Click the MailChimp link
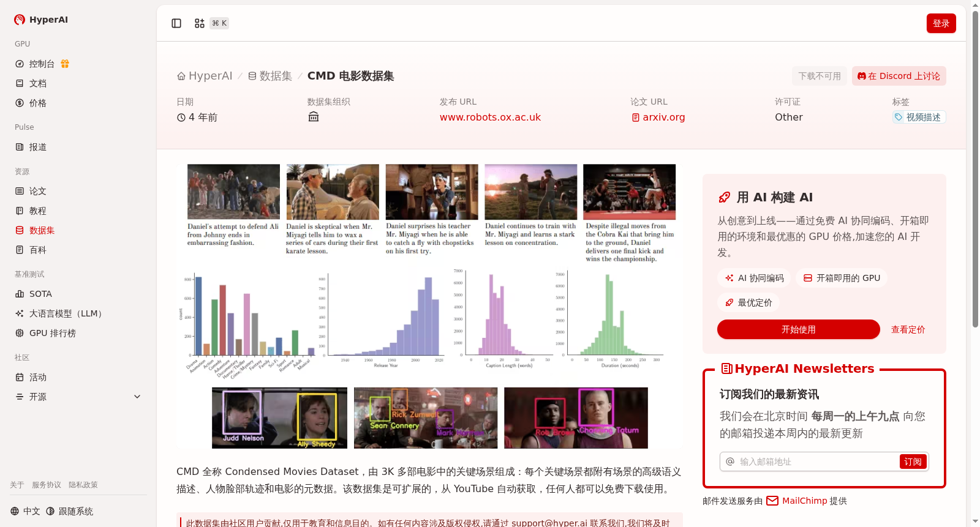This screenshot has width=980, height=527. [804, 501]
